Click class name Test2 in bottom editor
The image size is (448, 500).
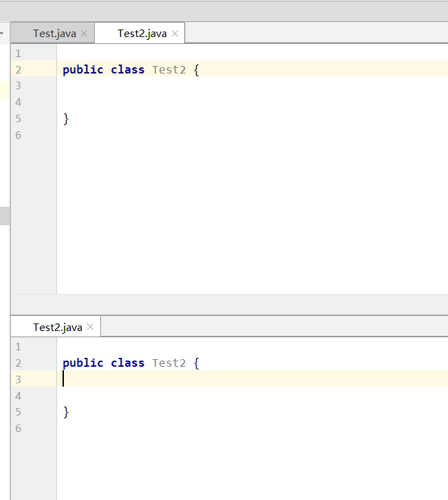[169, 363]
